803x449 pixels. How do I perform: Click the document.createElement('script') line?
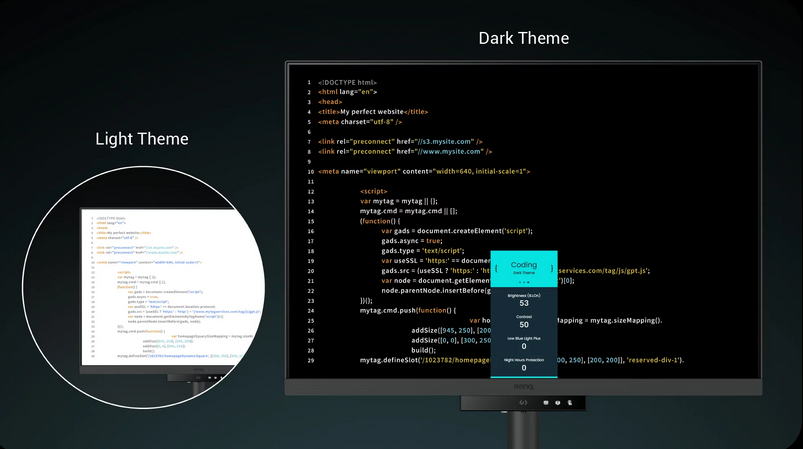457,231
